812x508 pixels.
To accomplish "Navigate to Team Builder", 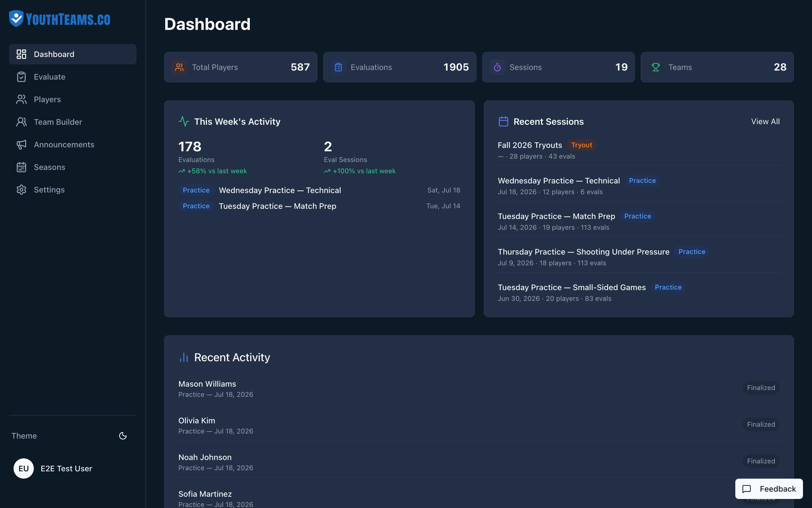I will point(72,122).
